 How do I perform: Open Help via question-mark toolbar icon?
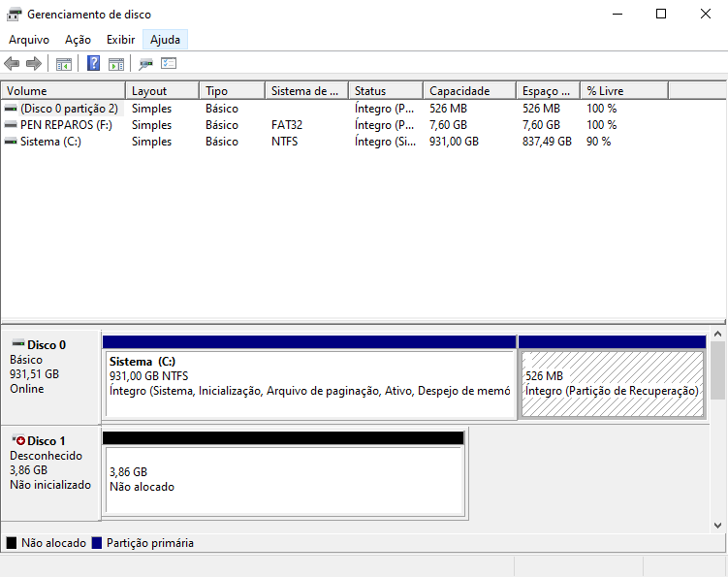pos(93,63)
